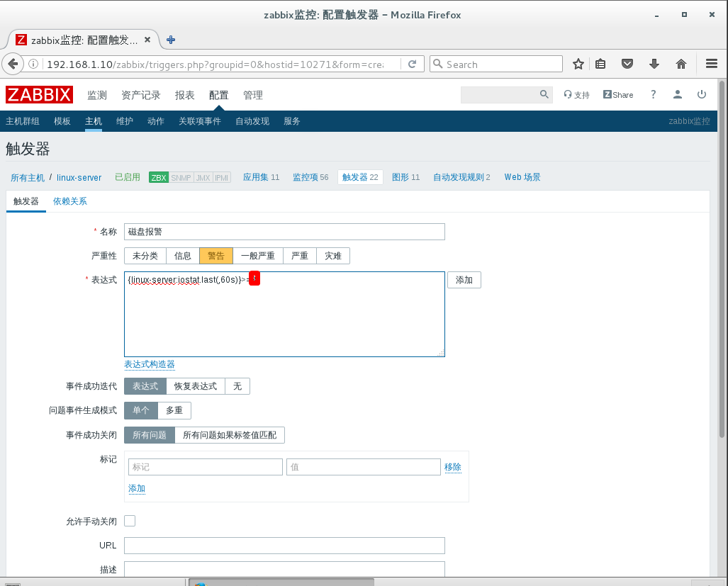Open Firefox bookmarks list icon
The image size is (728, 586).
click(600, 64)
